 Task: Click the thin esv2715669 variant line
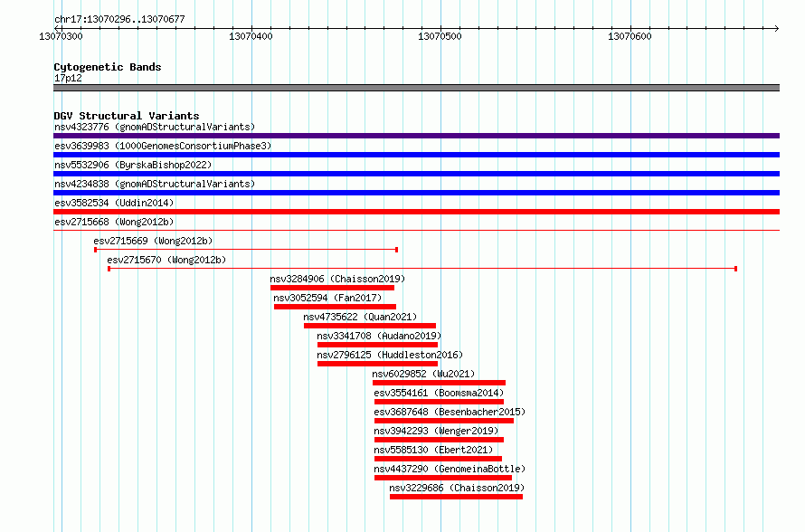pyautogui.click(x=246, y=250)
